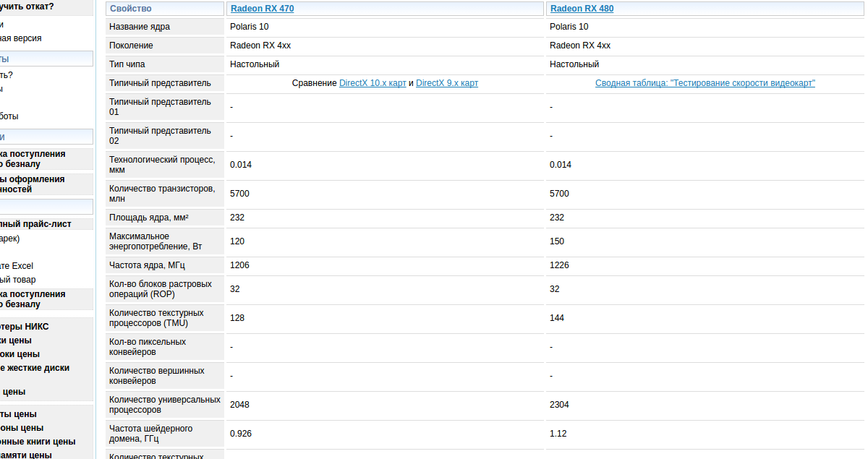The height and width of the screenshot is (459, 868).
Task: Select Polaris 10 in the RX 470 column
Action: pyautogui.click(x=250, y=27)
